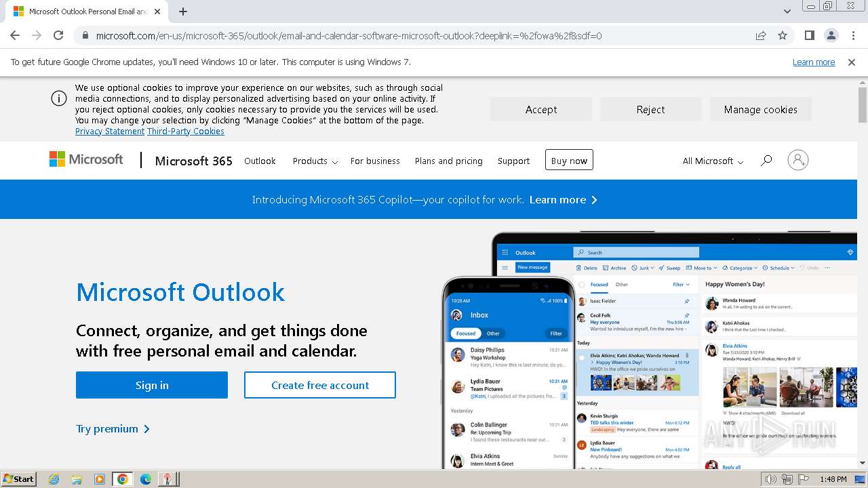This screenshot has height=488, width=868.
Task: Open Plans and pricing menu item
Action: (x=449, y=161)
